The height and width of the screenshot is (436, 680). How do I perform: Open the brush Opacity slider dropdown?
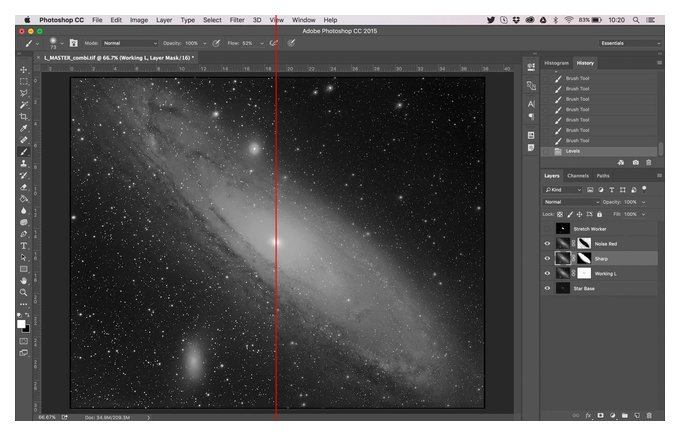point(205,43)
